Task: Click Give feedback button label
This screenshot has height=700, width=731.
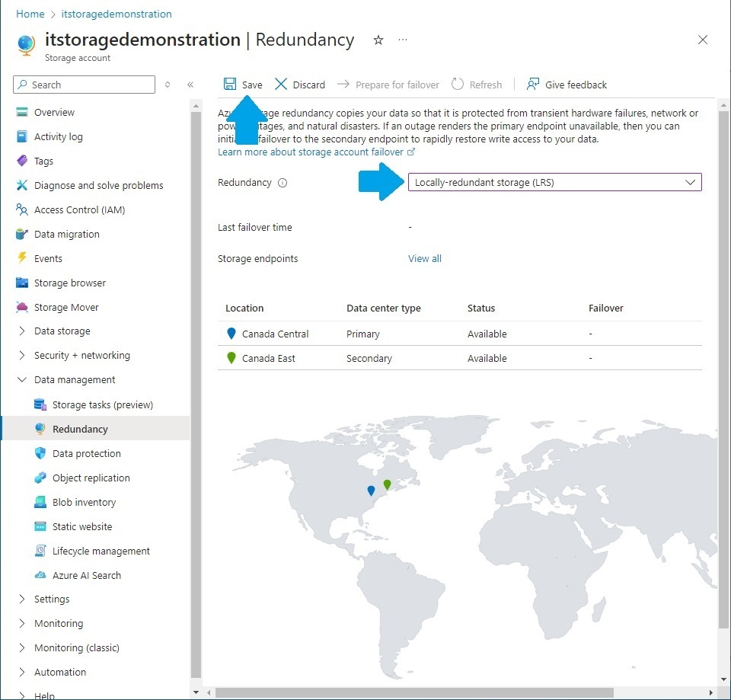Action: point(576,85)
